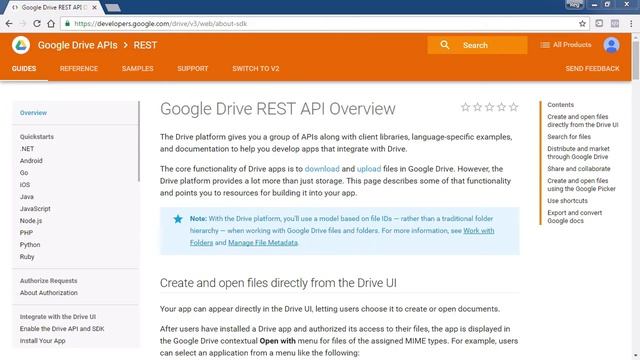Open the user account avatar

tap(611, 45)
